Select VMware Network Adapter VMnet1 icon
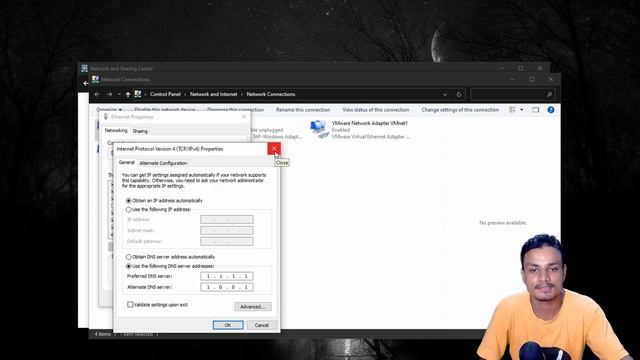Screen dimensions: 640x360 click(x=319, y=129)
